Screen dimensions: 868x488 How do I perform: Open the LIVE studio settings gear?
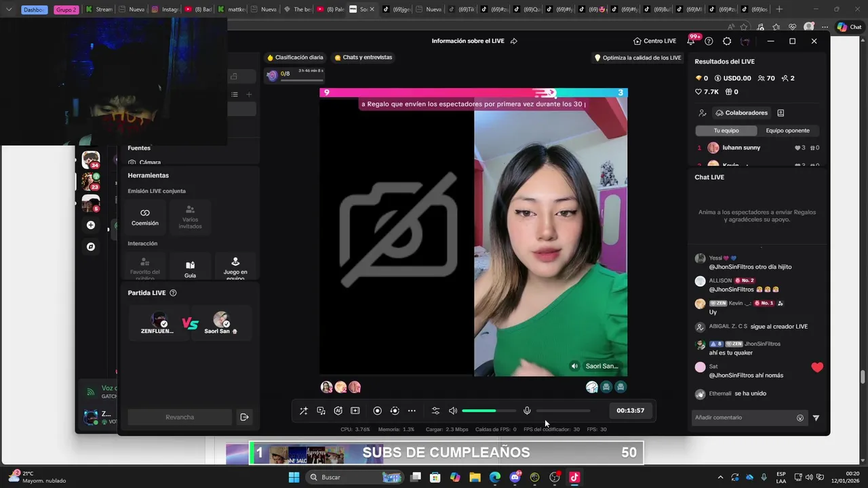[727, 41]
